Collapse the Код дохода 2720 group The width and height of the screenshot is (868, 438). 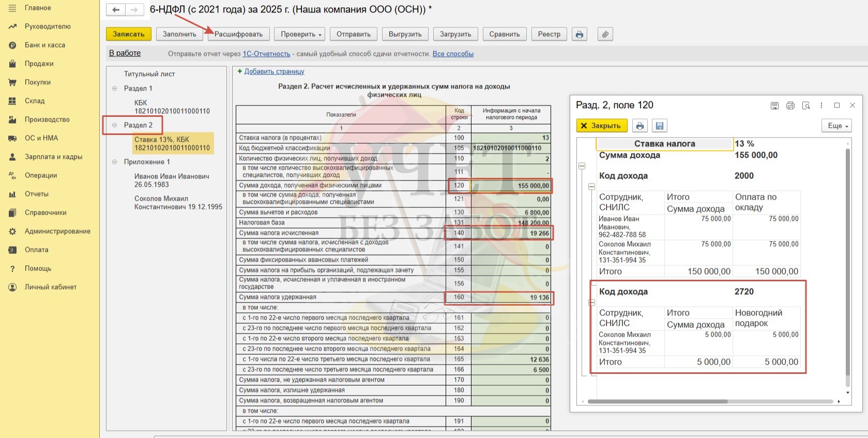tap(592, 303)
